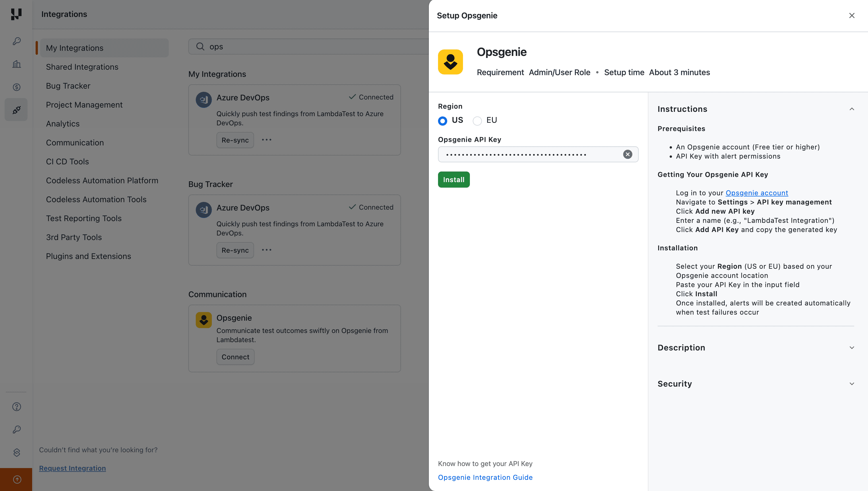The width and height of the screenshot is (868, 491).
Task: Click the Install button
Action: coord(454,180)
